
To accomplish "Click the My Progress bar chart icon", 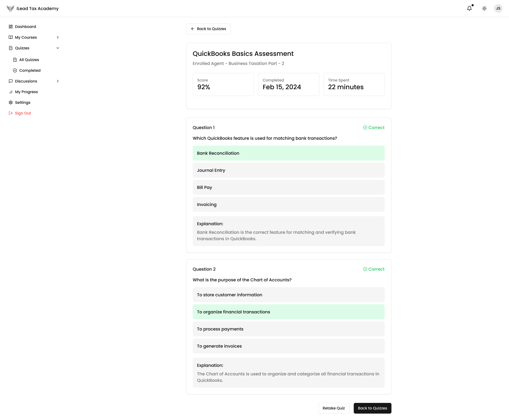I will coord(11,92).
